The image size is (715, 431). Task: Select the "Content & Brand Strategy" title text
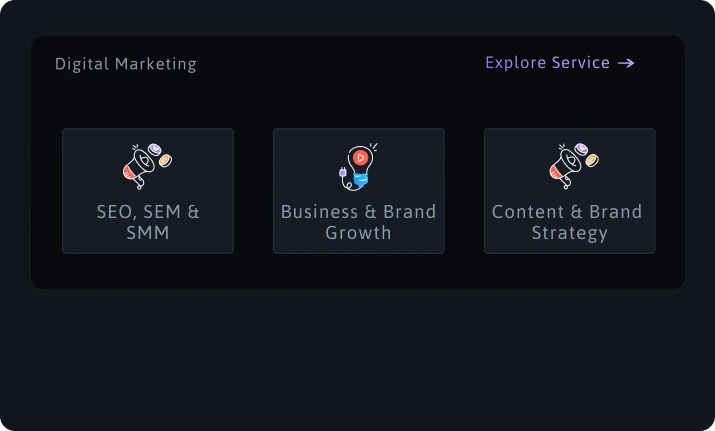[x=569, y=222]
